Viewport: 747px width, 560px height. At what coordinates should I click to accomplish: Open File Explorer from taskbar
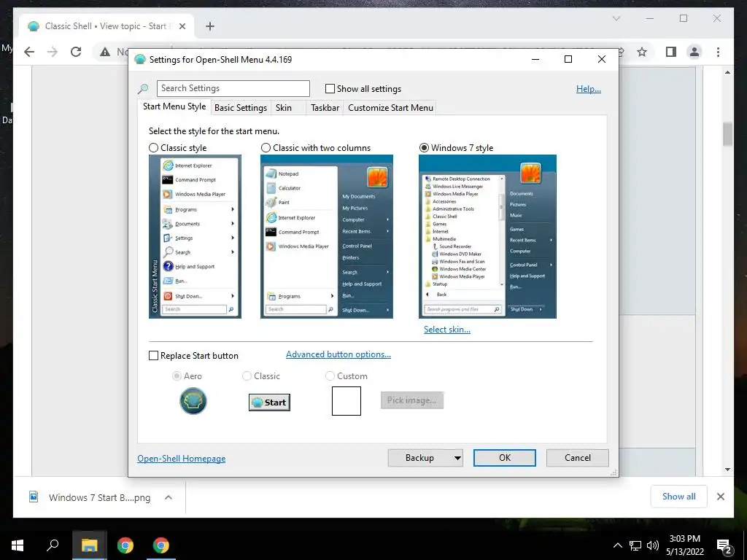[89, 545]
